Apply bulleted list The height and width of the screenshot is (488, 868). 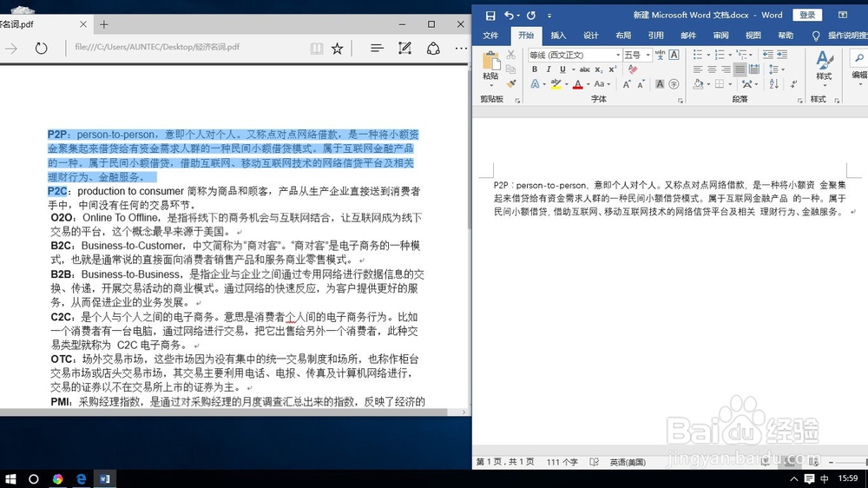pos(698,55)
